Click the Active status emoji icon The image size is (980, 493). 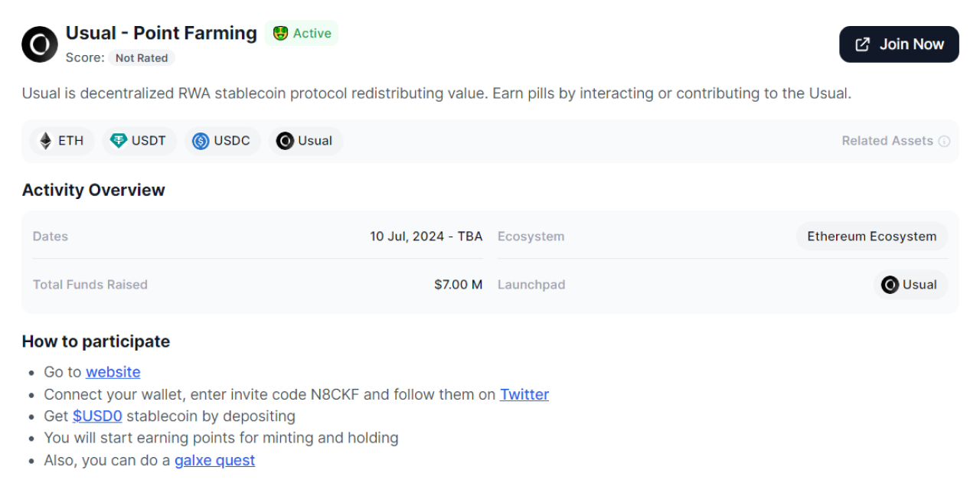coord(280,34)
